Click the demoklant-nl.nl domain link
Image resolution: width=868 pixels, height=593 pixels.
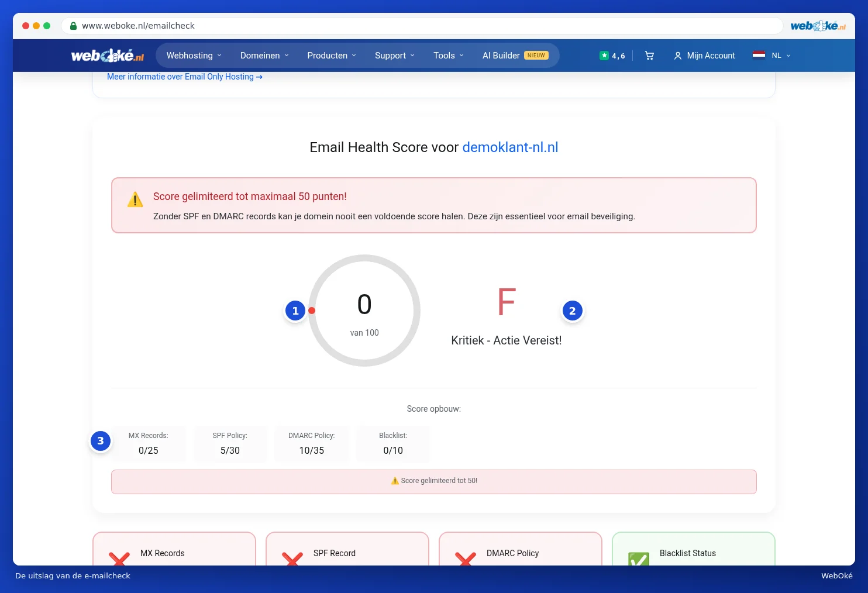(x=510, y=147)
